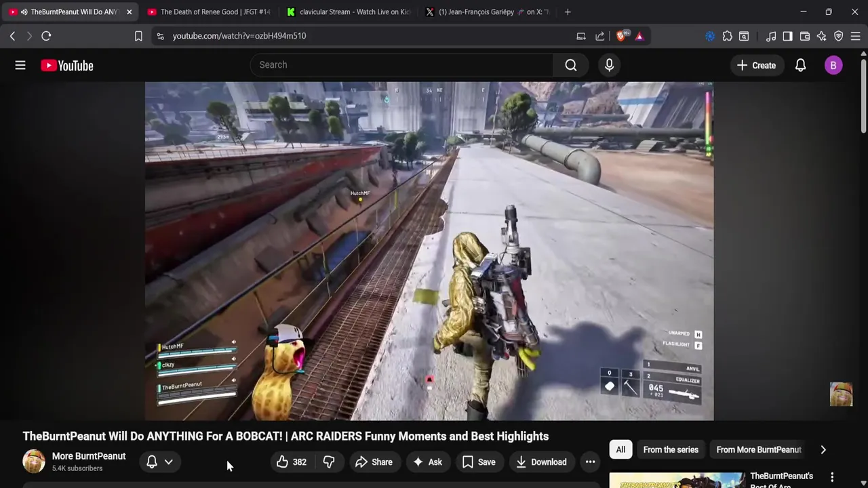Click the Share button

(374, 462)
